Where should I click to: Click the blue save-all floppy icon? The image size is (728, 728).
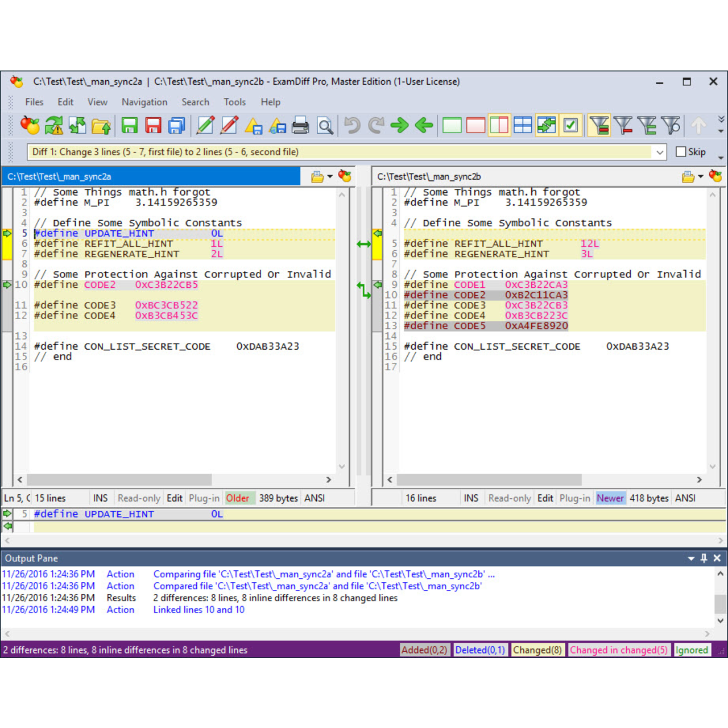[177, 125]
